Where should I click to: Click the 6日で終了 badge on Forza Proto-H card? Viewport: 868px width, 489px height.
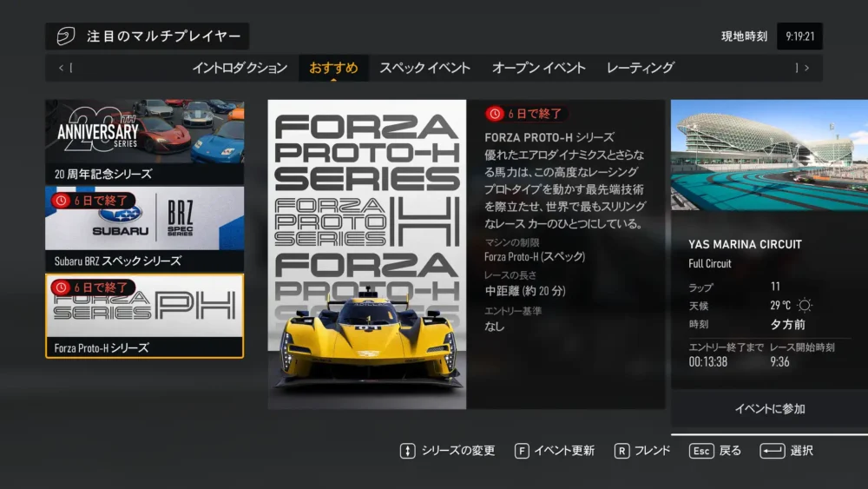[93, 287]
